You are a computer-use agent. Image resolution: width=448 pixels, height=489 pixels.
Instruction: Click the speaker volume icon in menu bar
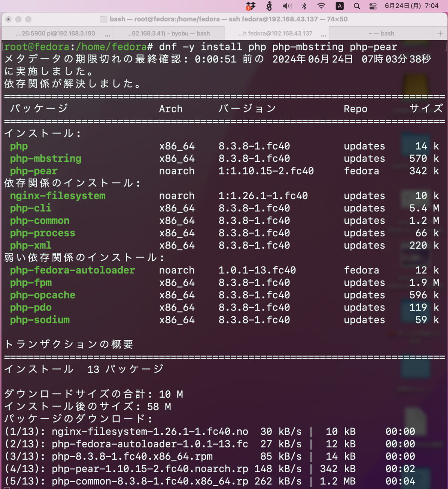tap(287, 6)
